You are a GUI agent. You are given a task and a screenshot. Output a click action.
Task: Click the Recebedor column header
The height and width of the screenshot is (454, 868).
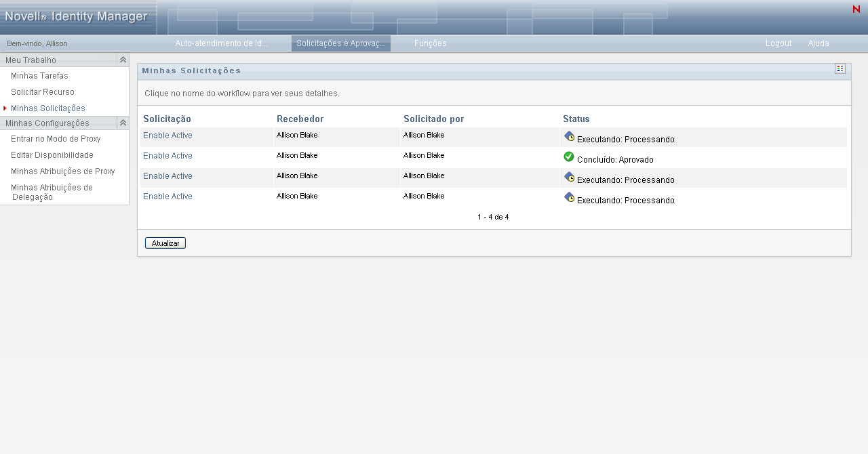click(x=300, y=119)
